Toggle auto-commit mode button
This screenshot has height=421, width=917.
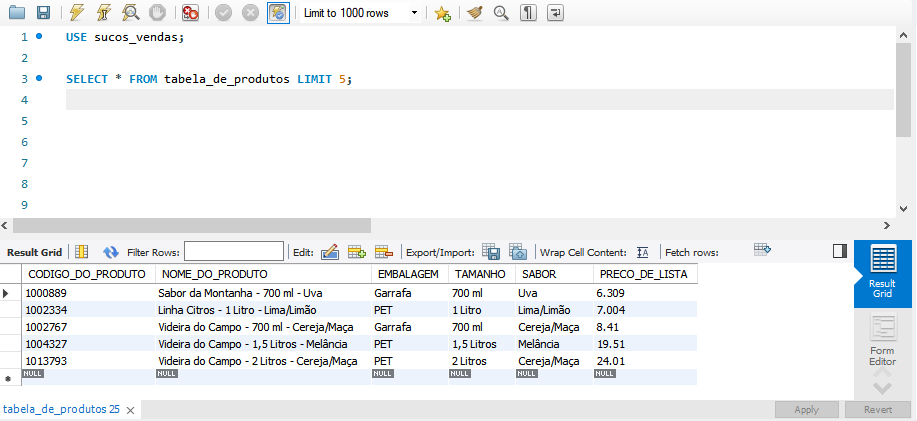[x=278, y=13]
